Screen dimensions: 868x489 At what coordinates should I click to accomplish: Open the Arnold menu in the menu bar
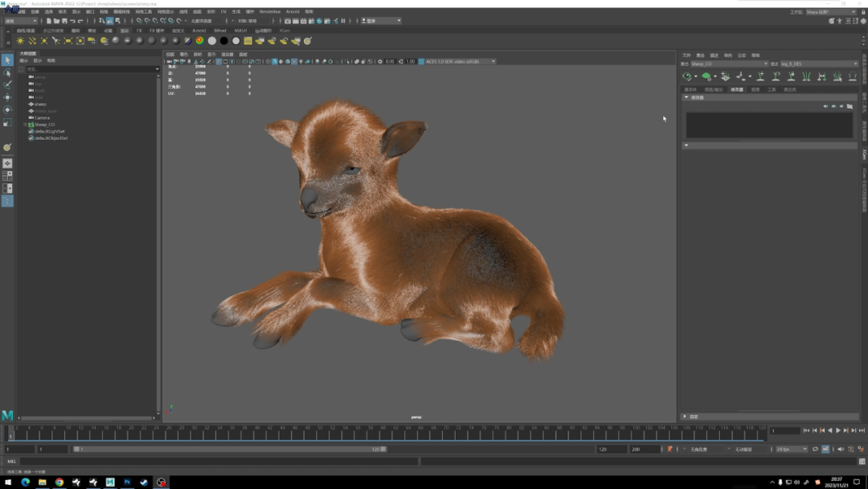(293, 11)
